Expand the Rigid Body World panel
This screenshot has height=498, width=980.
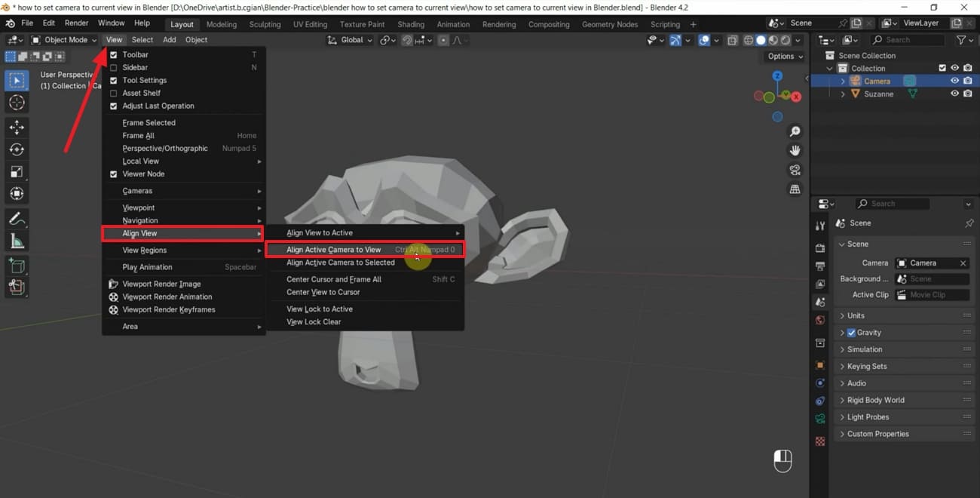(903, 401)
